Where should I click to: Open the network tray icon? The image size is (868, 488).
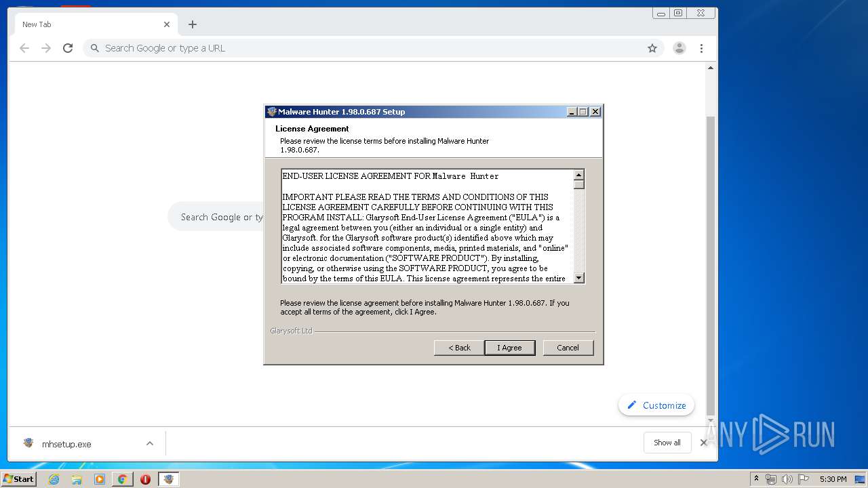pos(771,479)
